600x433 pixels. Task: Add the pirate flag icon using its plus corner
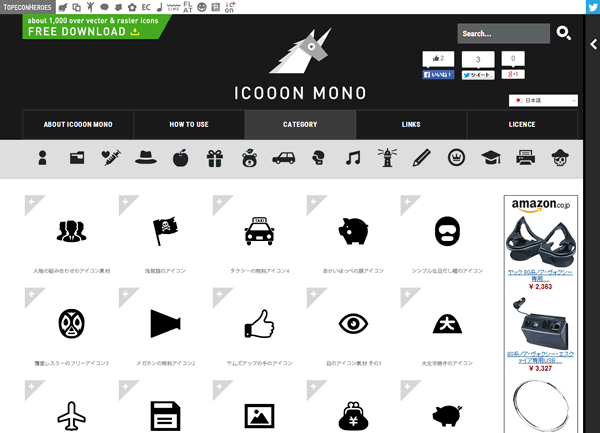pyautogui.click(x=126, y=202)
